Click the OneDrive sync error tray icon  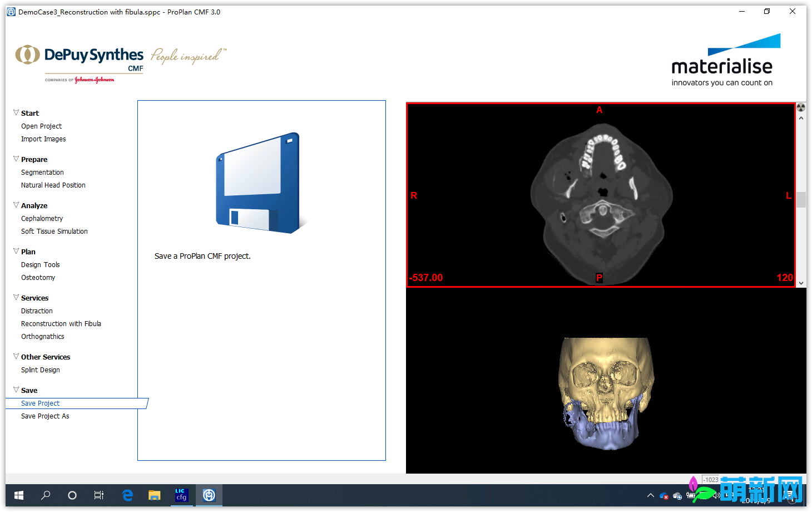(664, 495)
